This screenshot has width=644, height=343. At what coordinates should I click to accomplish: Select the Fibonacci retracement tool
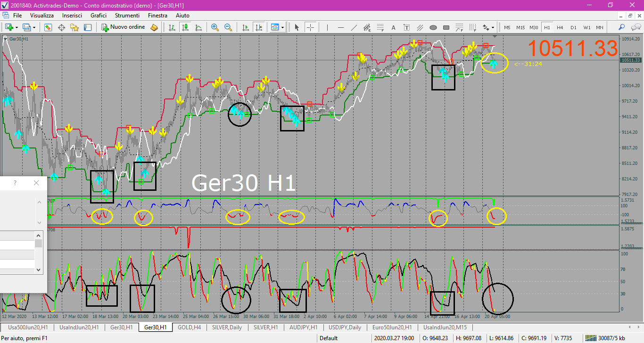coord(380,27)
